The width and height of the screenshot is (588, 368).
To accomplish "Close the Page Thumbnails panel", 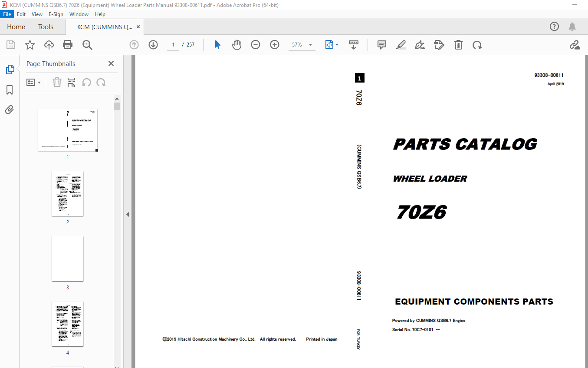I will tap(111, 63).
